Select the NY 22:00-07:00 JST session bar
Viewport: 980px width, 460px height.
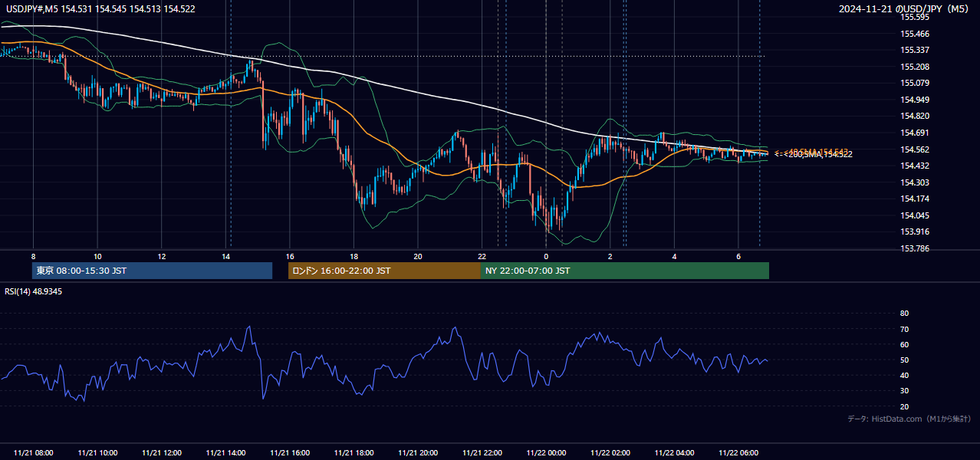pos(625,271)
